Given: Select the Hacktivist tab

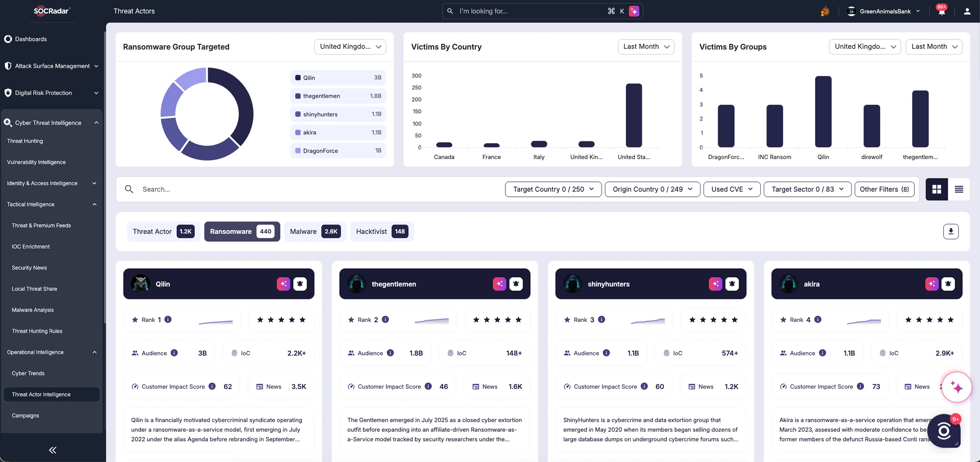Looking at the screenshot, I should [382, 231].
